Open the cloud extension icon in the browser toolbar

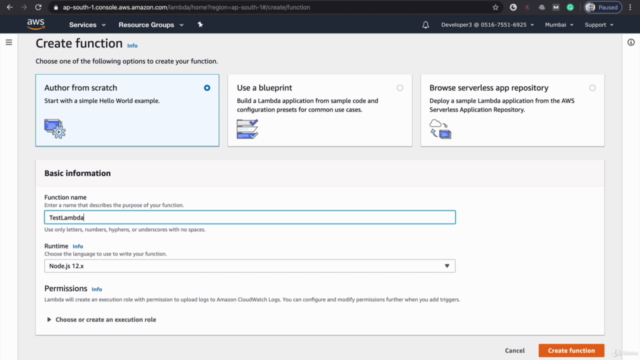542,7
